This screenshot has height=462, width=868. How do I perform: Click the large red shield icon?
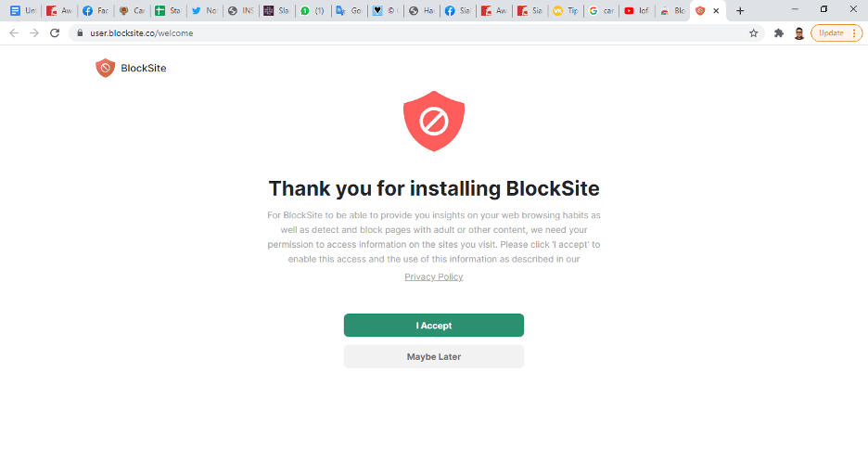(x=433, y=122)
